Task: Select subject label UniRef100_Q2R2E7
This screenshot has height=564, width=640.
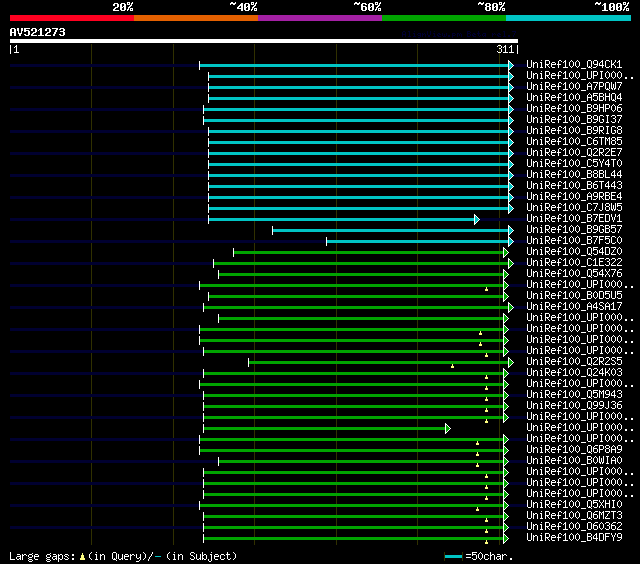Action: pyautogui.click(x=574, y=153)
